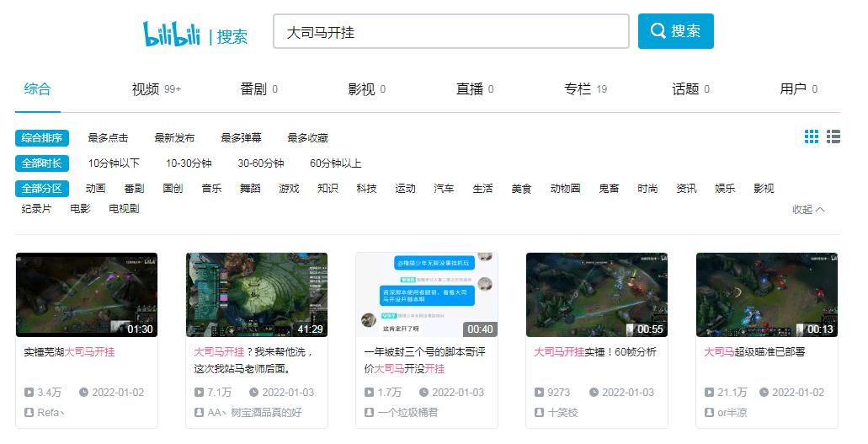Switch to the 番剧 tab
Screen dimensions: 868x444
[258, 89]
